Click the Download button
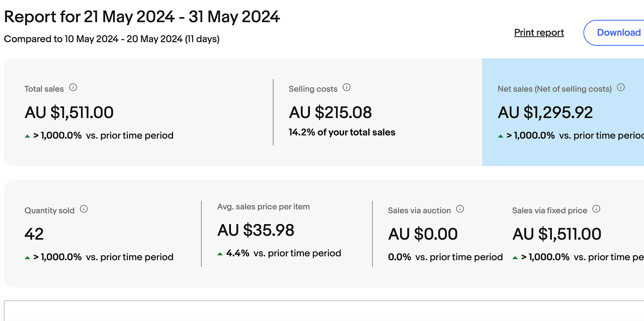The width and height of the screenshot is (644, 321). coord(614,33)
